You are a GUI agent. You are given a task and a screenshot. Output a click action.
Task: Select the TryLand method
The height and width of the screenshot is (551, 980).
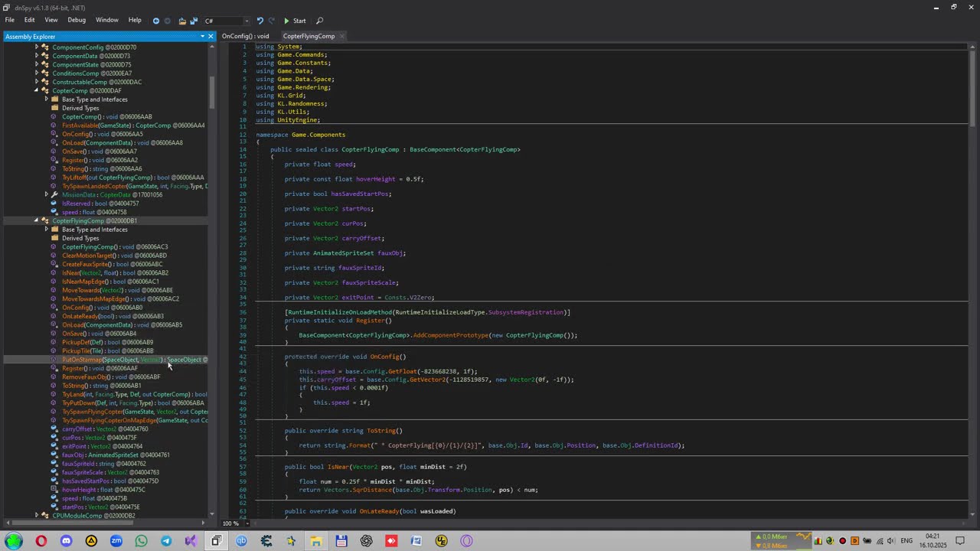click(135, 394)
